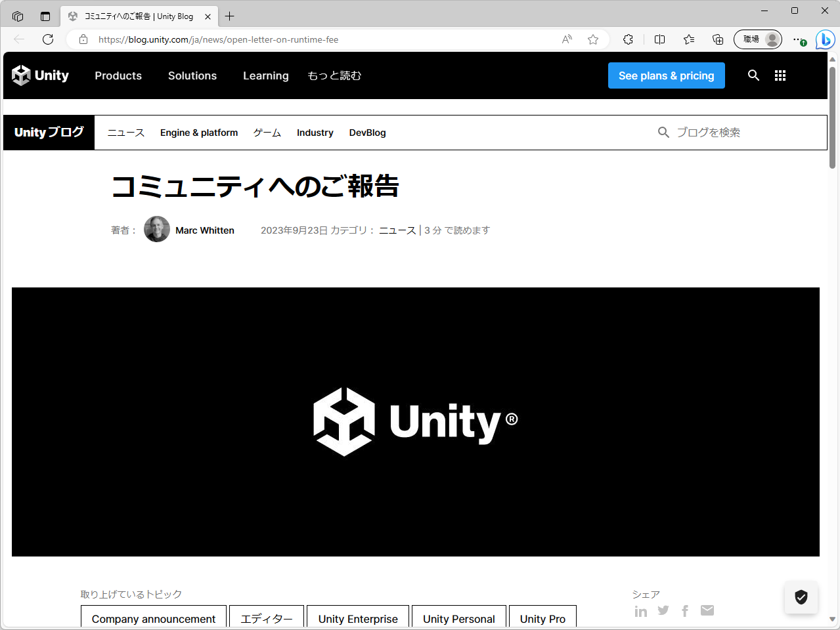This screenshot has width=840, height=630.
Task: Switch to the Engine & platform section
Action: click(x=198, y=133)
